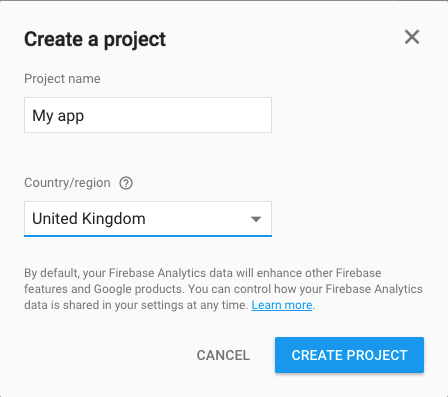Click the period after the Learn more link
Image resolution: width=448 pixels, height=397 pixels.
pyautogui.click(x=314, y=305)
